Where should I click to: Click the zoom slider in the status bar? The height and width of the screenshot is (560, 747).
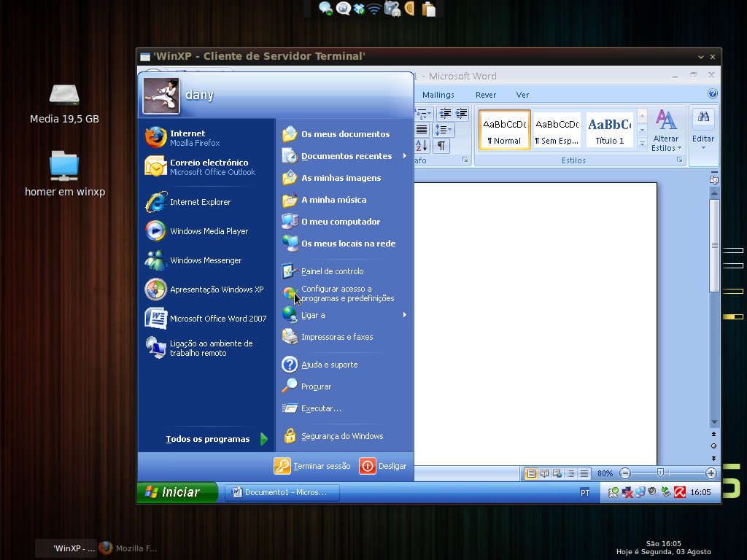[x=660, y=472]
